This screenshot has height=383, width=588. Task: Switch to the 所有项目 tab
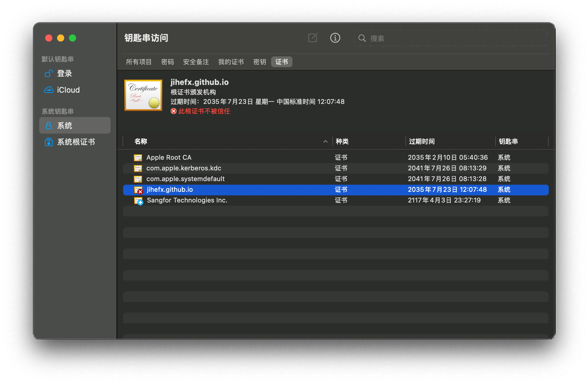[139, 62]
